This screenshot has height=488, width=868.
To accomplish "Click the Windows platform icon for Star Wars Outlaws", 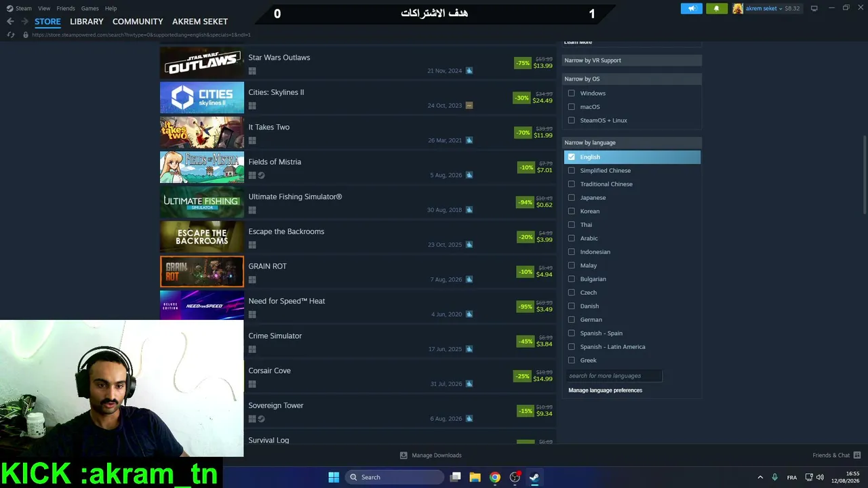I will [x=252, y=70].
